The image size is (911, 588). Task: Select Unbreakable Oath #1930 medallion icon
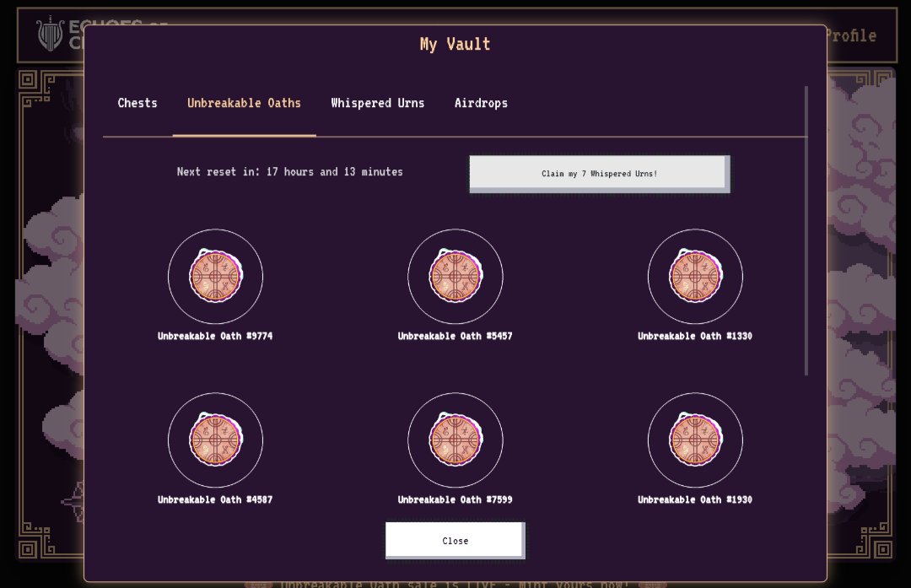[x=695, y=440]
